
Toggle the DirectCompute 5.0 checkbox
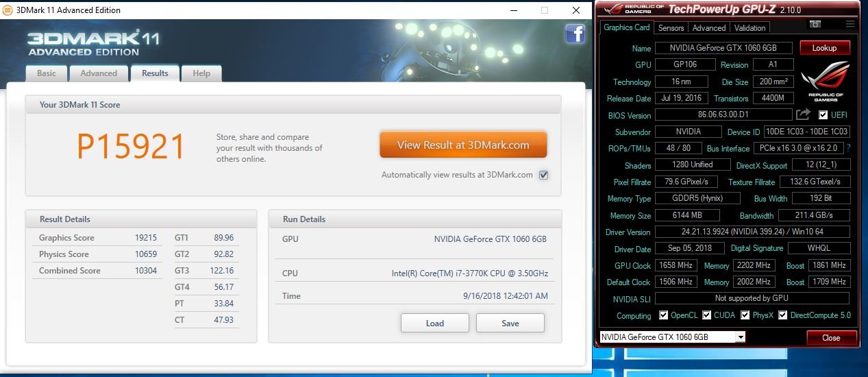[x=782, y=315]
